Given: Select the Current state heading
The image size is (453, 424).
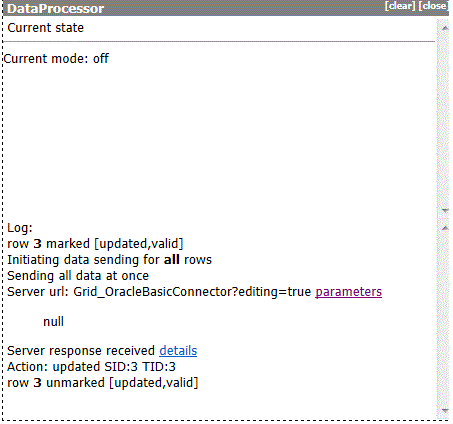Looking at the screenshot, I should pyautogui.click(x=46, y=28).
